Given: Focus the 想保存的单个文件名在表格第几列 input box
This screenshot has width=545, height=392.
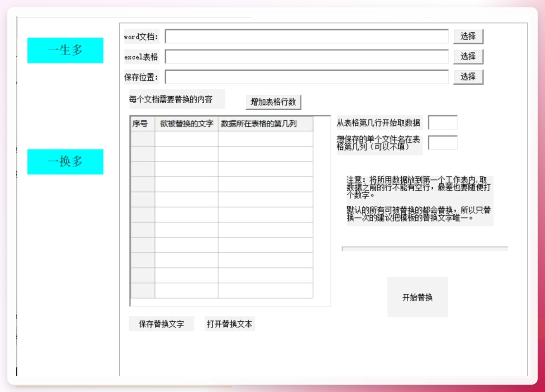Looking at the screenshot, I should point(443,143).
